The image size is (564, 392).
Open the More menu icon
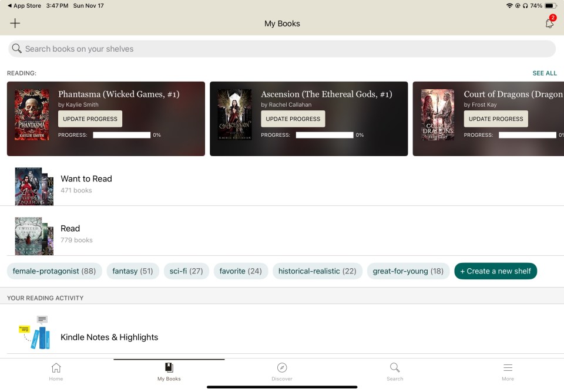(508, 371)
